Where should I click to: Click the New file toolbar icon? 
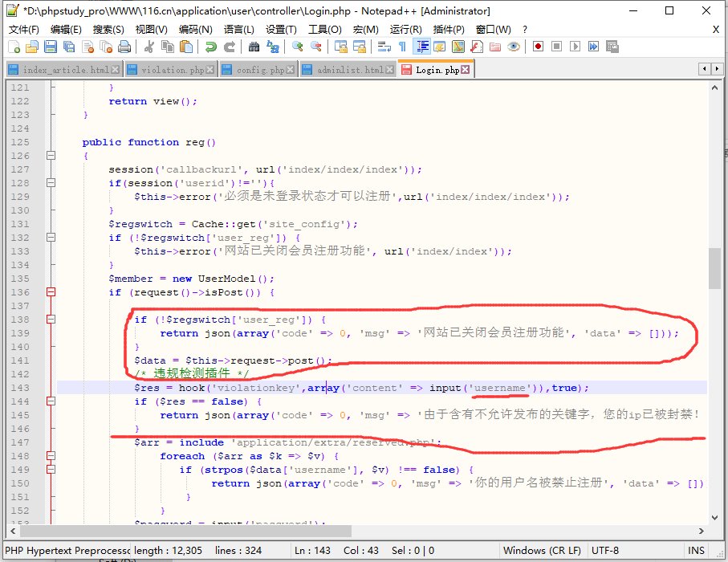(14, 47)
